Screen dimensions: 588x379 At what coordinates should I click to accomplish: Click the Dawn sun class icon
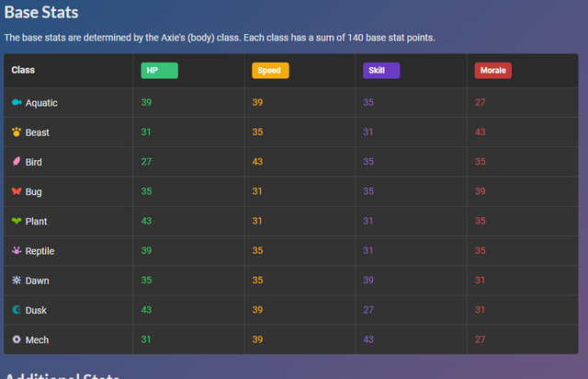(x=17, y=280)
